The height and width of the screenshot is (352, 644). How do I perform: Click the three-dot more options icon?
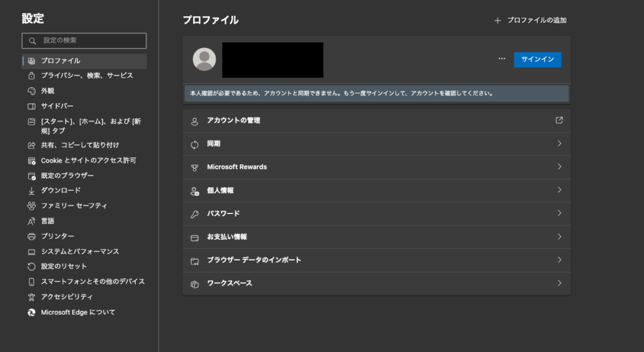(502, 59)
